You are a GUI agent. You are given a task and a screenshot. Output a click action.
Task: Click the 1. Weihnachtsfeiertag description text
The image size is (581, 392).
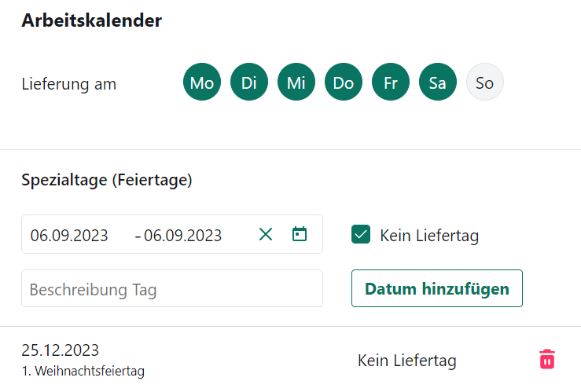(83, 371)
